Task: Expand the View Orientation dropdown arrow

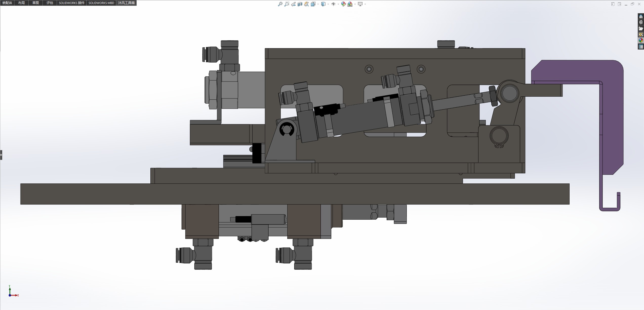Action: (318, 4)
